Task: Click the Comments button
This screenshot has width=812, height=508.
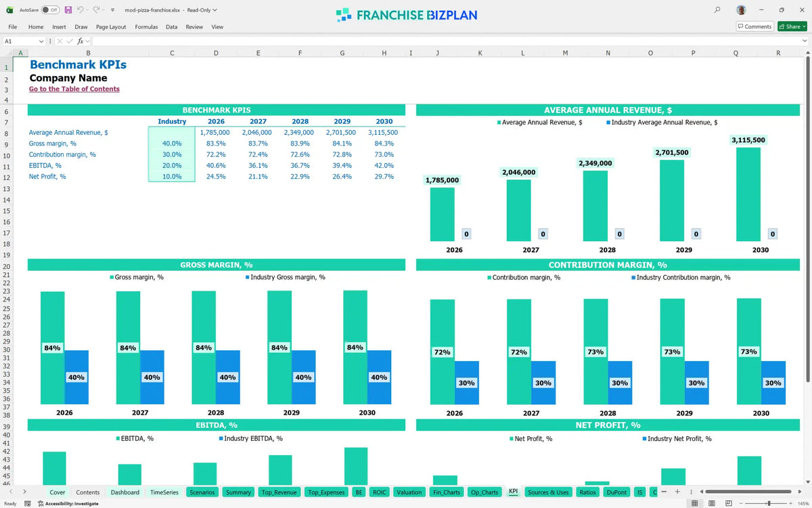Action: pyautogui.click(x=754, y=26)
